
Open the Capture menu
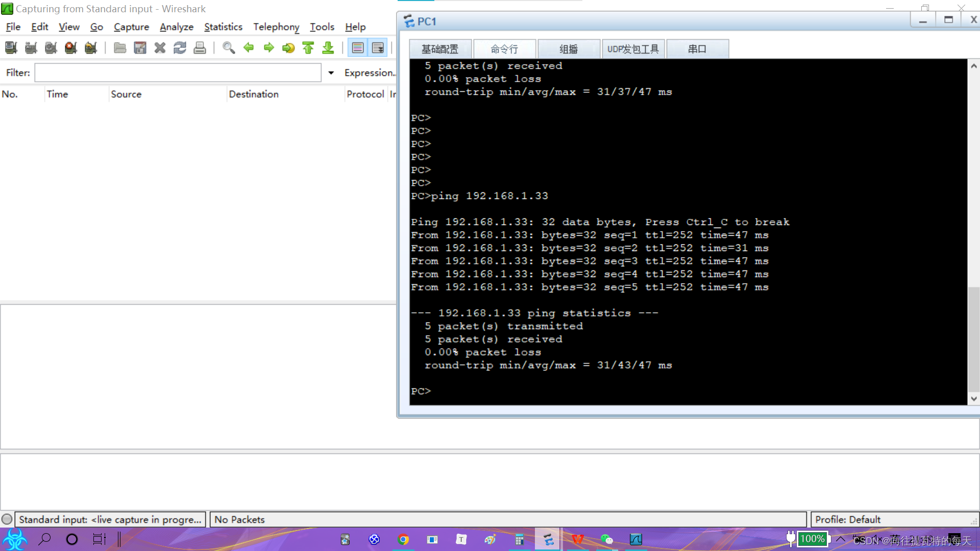click(x=131, y=27)
